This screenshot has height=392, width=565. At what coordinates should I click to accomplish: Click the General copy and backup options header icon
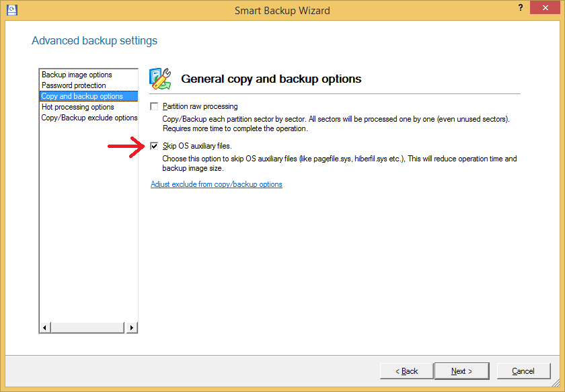159,79
